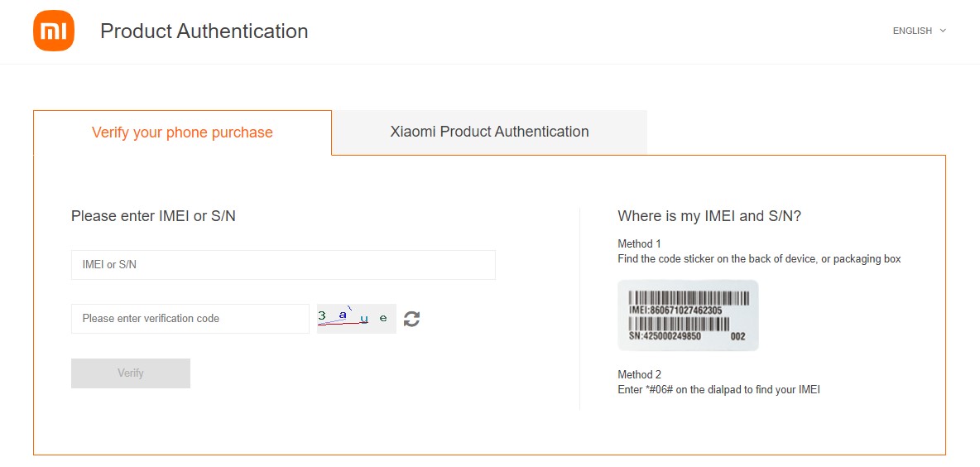The width and height of the screenshot is (980, 467).
Task: Click the Method 2 label
Action: point(639,374)
